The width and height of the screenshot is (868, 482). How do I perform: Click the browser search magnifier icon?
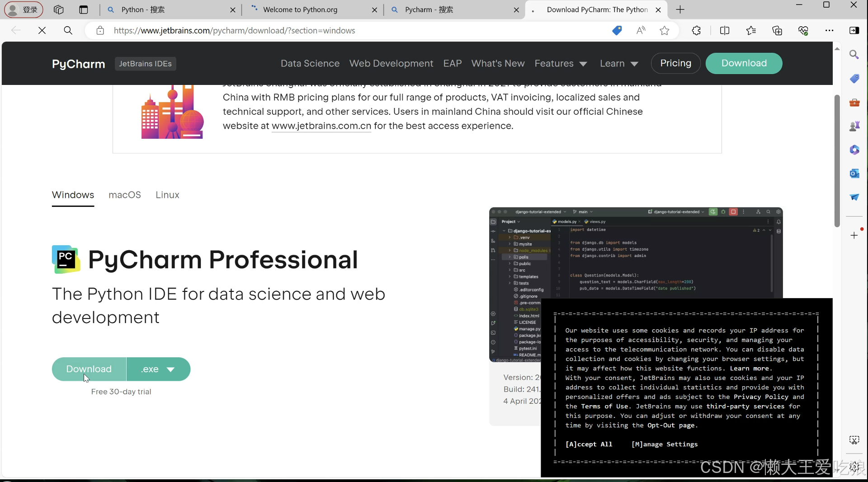[x=68, y=30]
